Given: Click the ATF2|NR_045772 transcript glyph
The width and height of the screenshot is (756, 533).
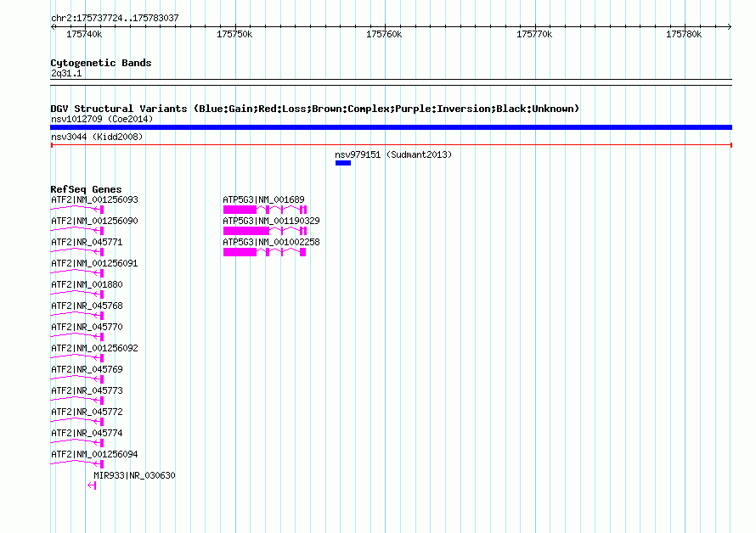Looking at the screenshot, I should [x=77, y=421].
